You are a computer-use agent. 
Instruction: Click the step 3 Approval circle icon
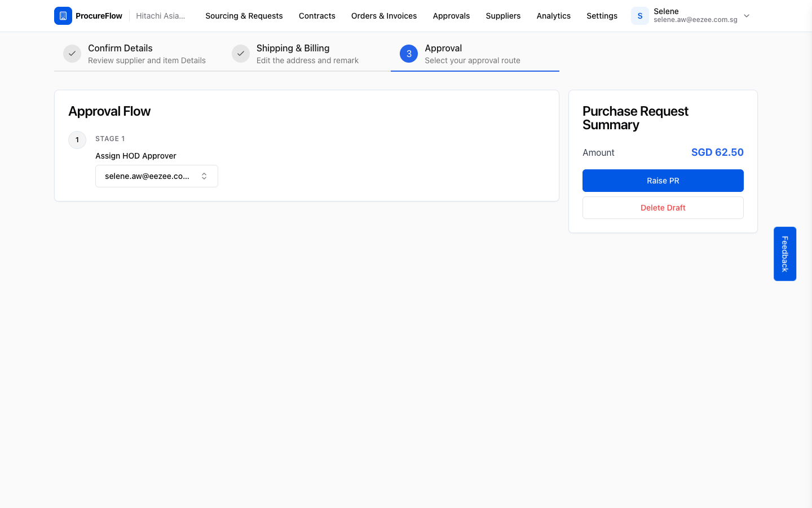pos(409,54)
